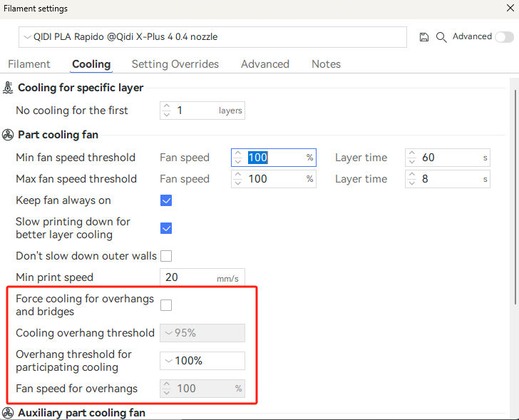Open the QIDI PLA Rapido preset dropdown
The width and height of the screenshot is (519, 420).
212,37
